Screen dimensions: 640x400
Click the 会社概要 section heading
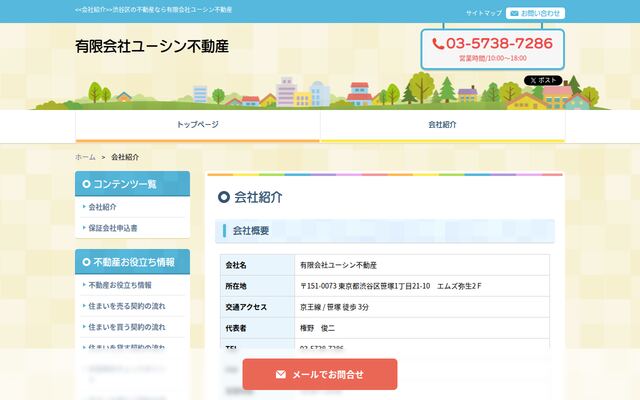(384, 231)
